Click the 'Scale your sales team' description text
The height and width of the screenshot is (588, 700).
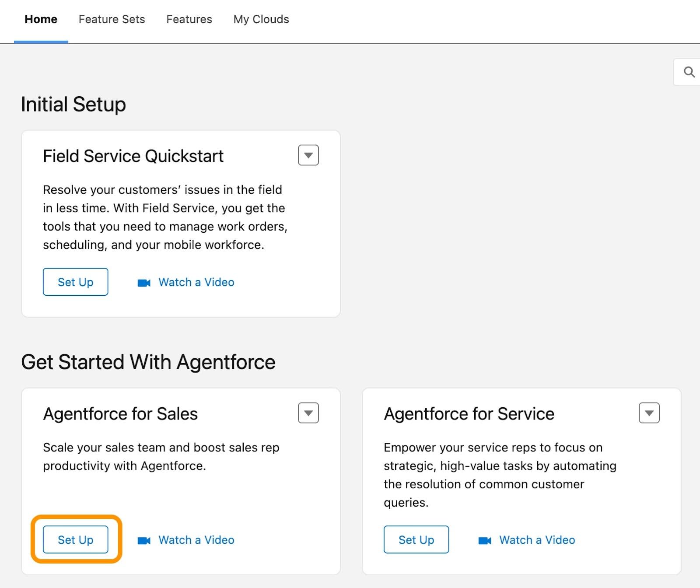point(161,457)
